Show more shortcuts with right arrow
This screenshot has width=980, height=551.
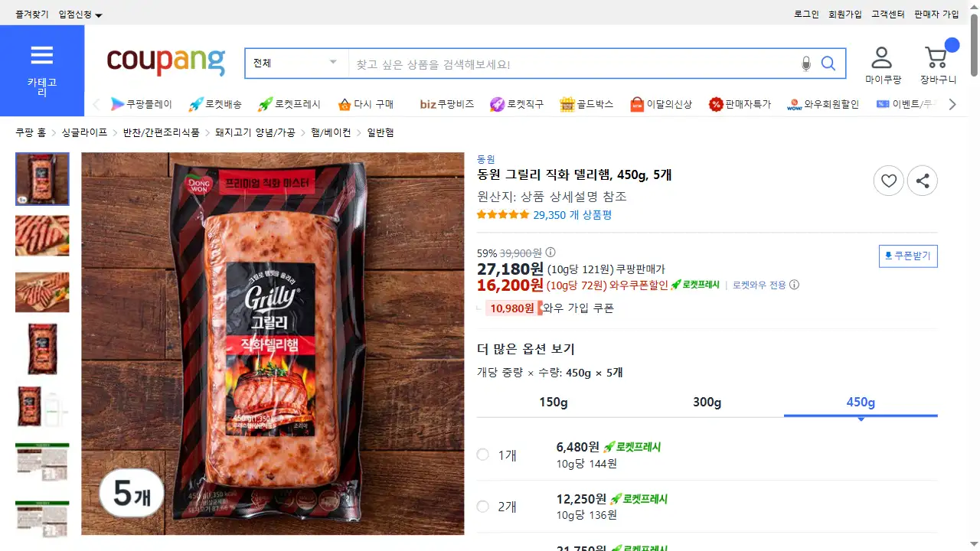click(952, 104)
